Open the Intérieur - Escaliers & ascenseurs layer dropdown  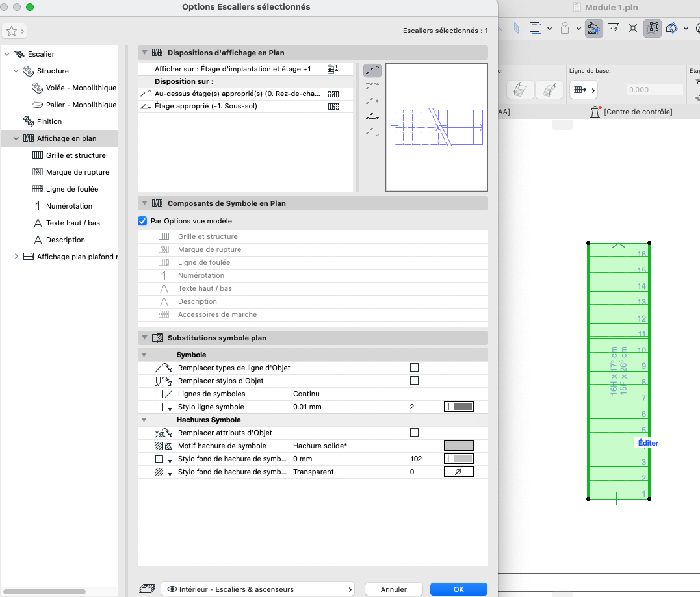click(257, 589)
